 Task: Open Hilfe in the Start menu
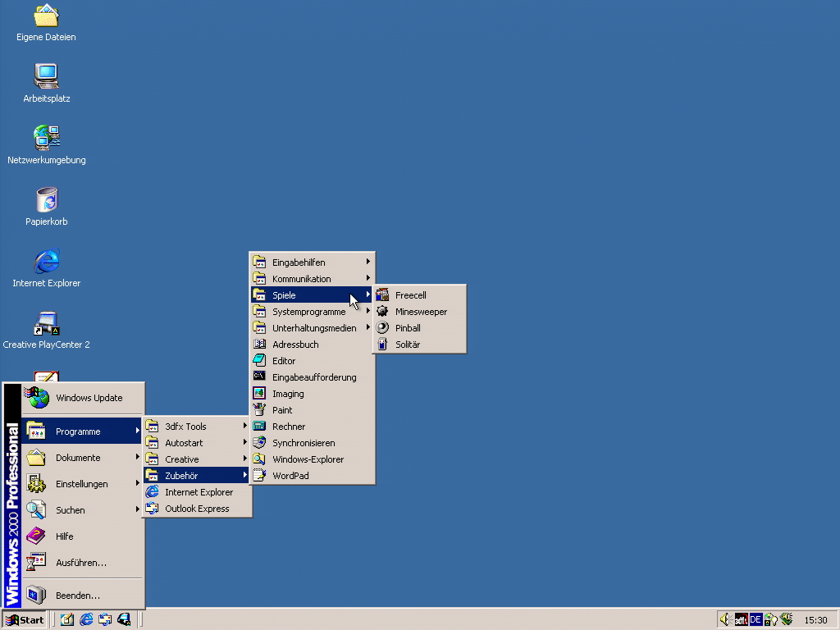pyautogui.click(x=83, y=536)
